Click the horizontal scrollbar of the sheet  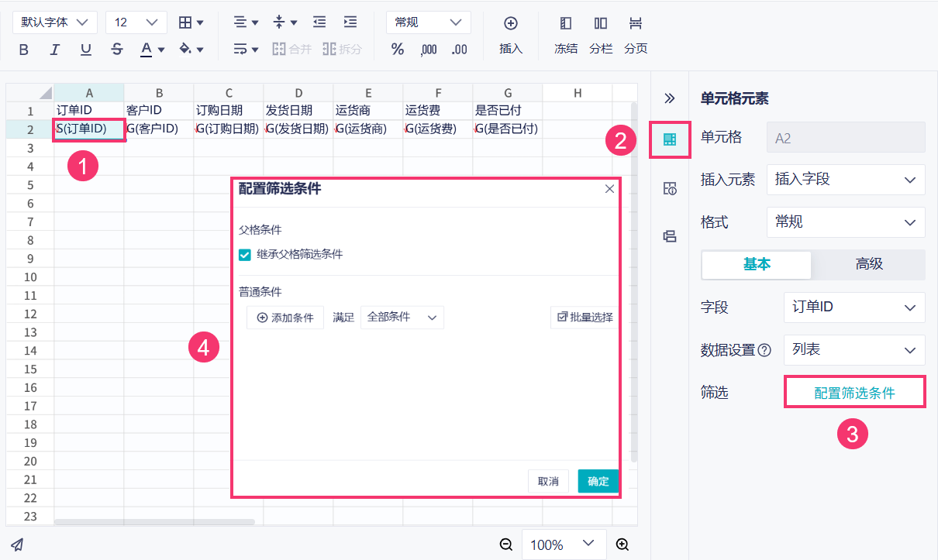pos(153,523)
